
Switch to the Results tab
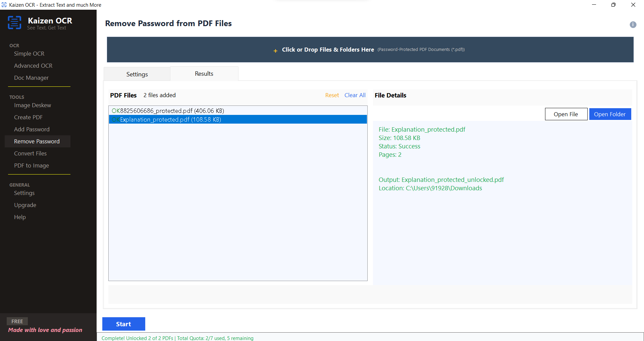[x=204, y=73]
